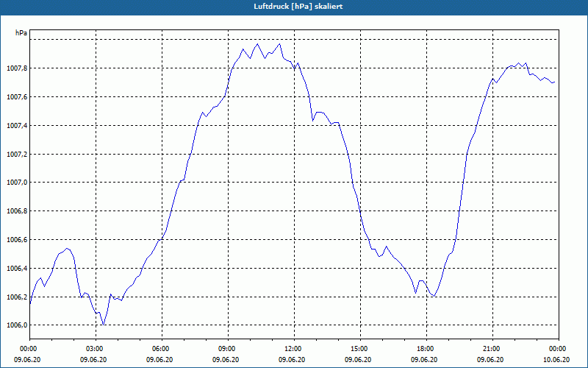Select the 1007,0 y-axis label
588x368 pixels.
(17, 183)
